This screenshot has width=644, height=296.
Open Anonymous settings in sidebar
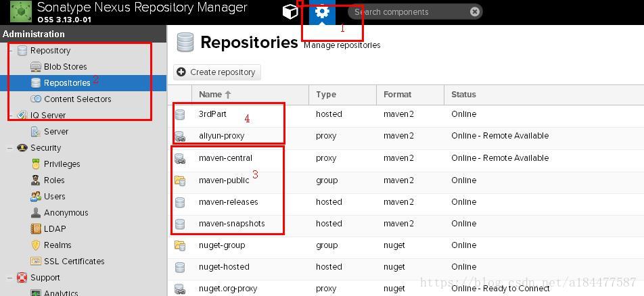[66, 213]
